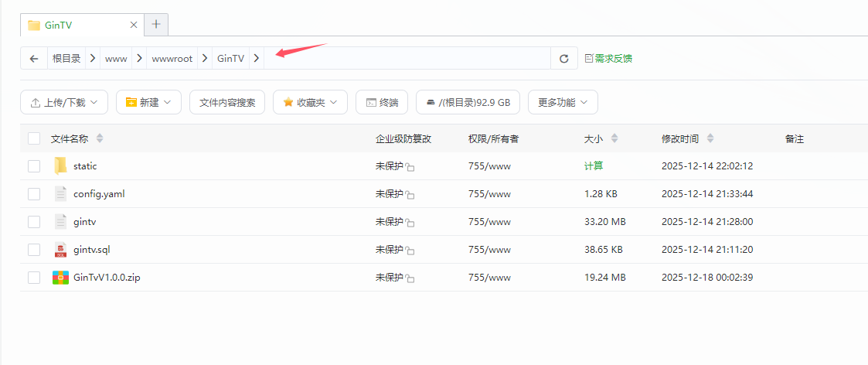This screenshot has height=365, width=868.
Task: Click the gintv file name
Action: click(x=85, y=221)
